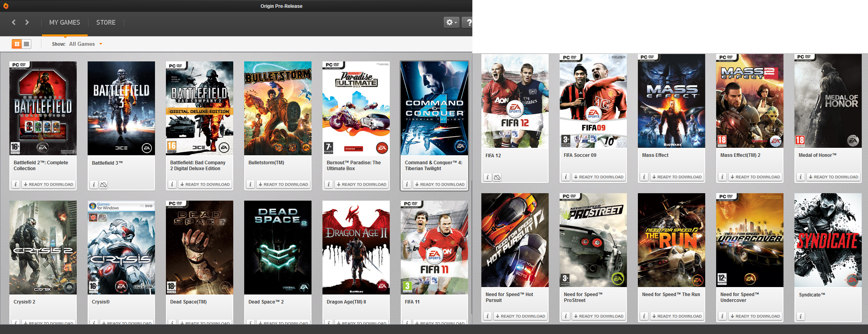The height and width of the screenshot is (334, 868).
Task: Start the Mass Effect(TM) 2 download
Action: pos(755,177)
